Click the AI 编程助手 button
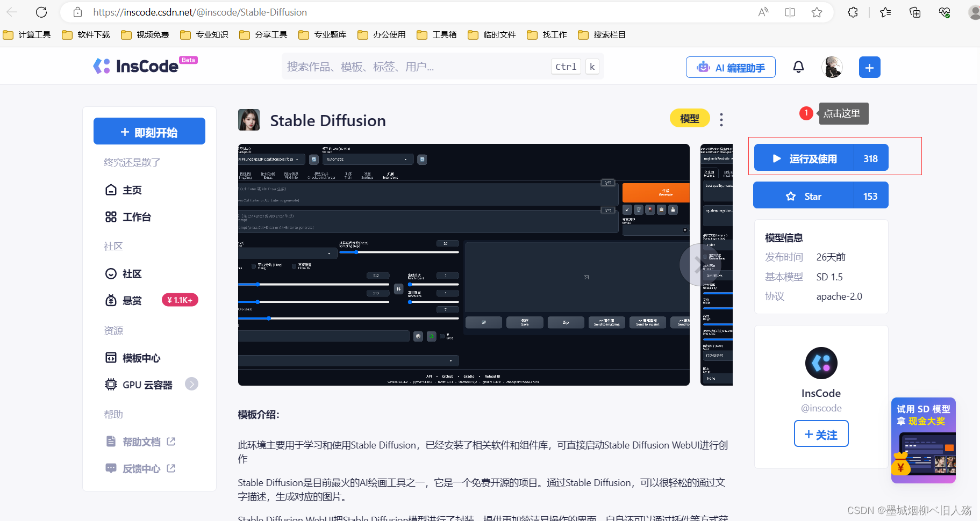Image resolution: width=980 pixels, height=521 pixels. coord(731,67)
